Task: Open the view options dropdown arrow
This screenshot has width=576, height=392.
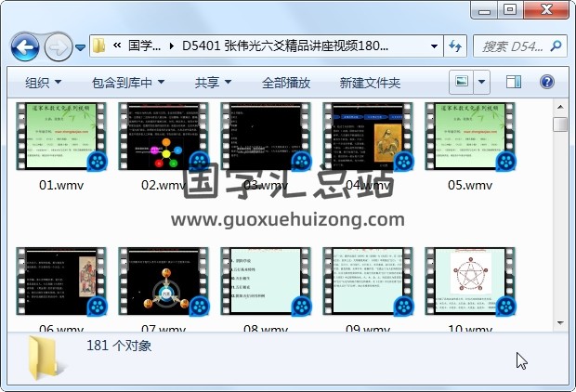Action: click(x=482, y=83)
